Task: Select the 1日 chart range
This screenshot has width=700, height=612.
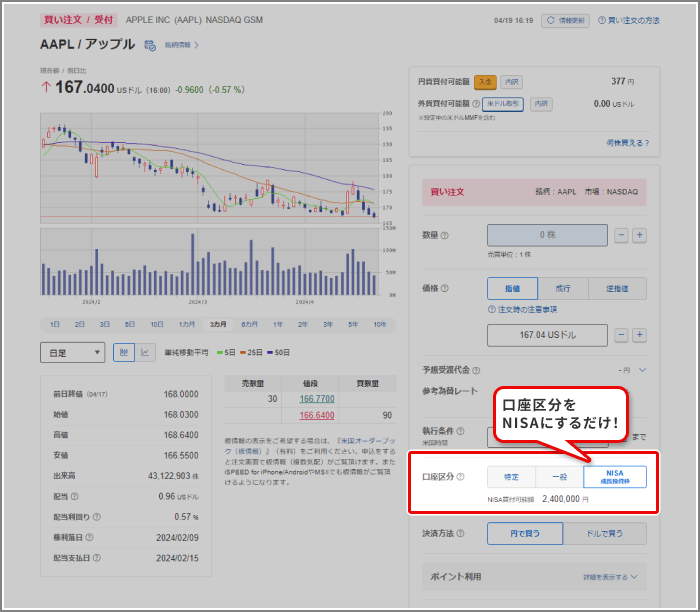Action: point(55,325)
